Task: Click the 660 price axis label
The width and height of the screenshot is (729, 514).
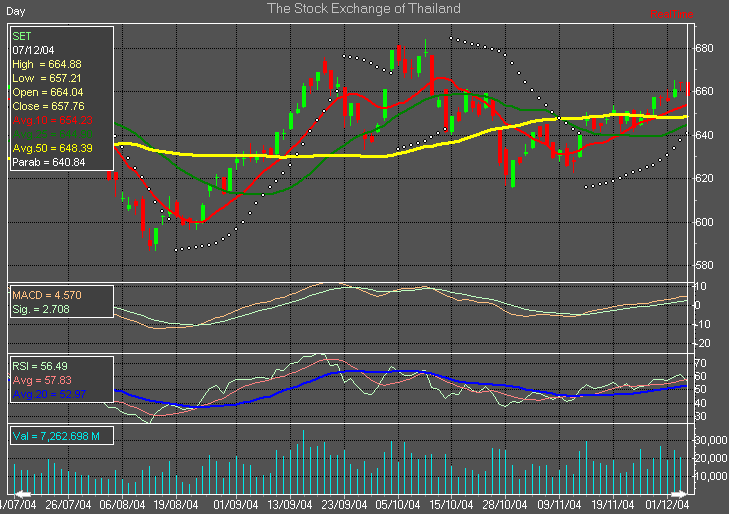Action: [x=704, y=91]
